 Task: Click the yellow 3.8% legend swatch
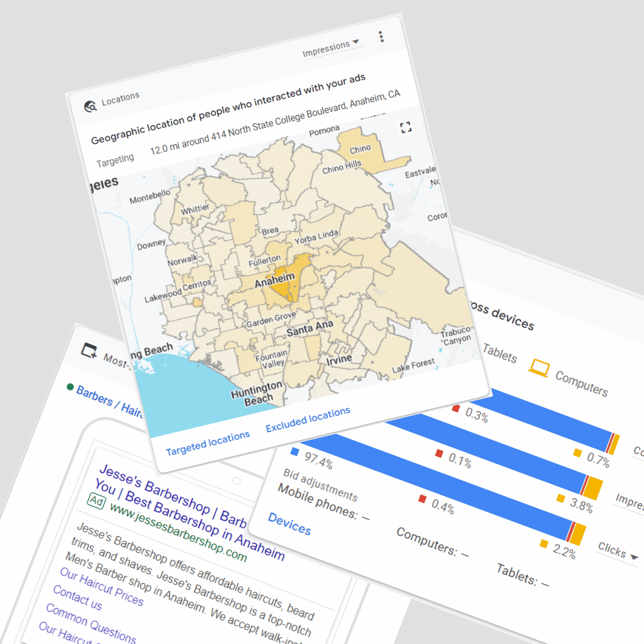pos(561,498)
